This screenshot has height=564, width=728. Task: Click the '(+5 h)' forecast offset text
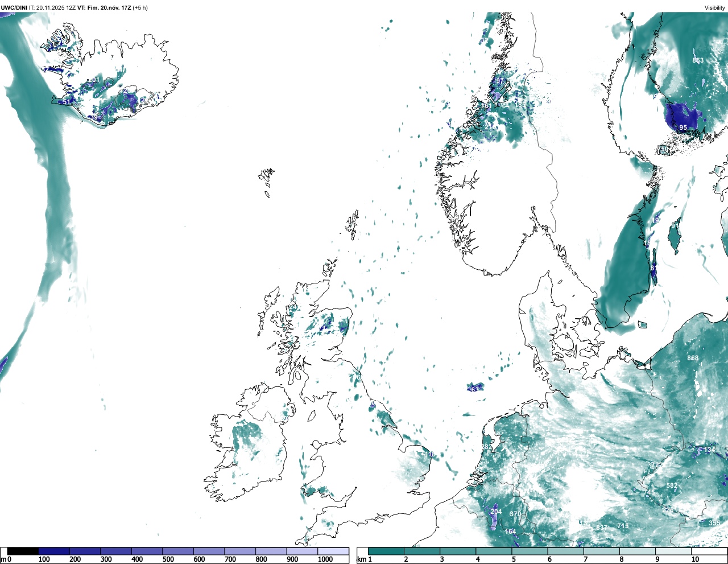click(140, 7)
